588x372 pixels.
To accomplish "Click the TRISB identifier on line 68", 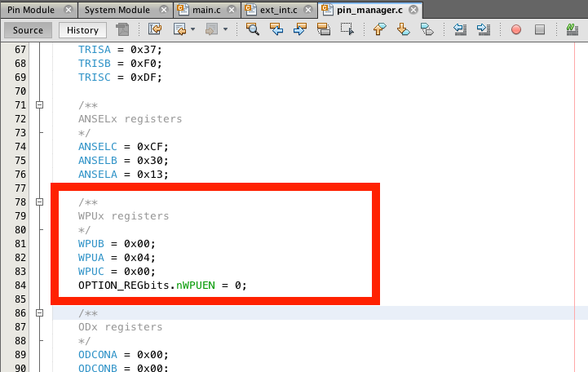I will [95, 64].
